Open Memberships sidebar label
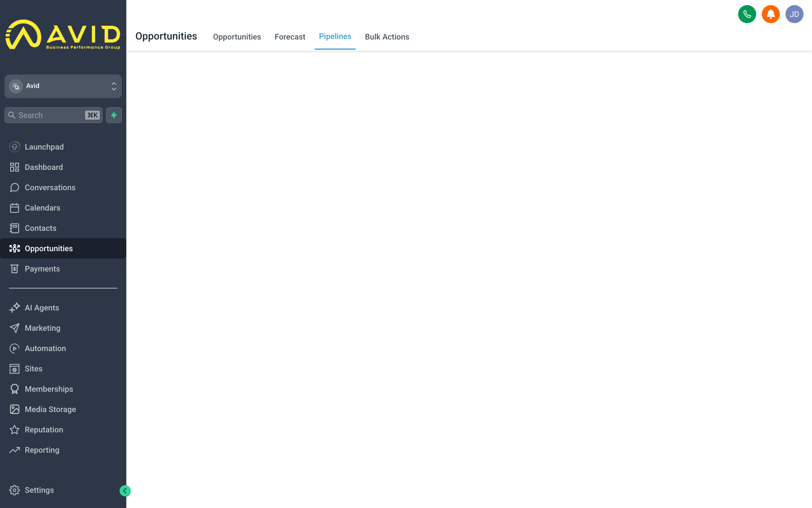 click(x=49, y=389)
